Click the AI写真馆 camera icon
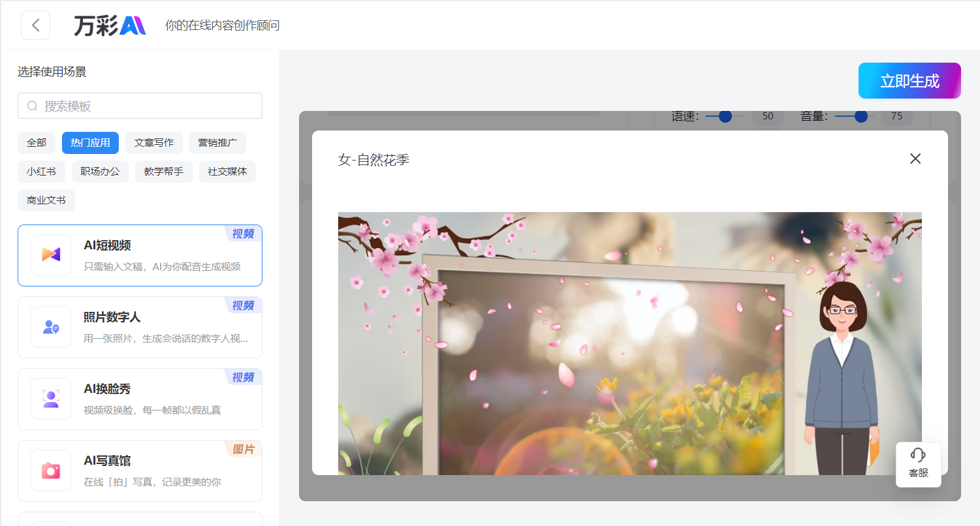Image resolution: width=980 pixels, height=526 pixels. (51, 471)
